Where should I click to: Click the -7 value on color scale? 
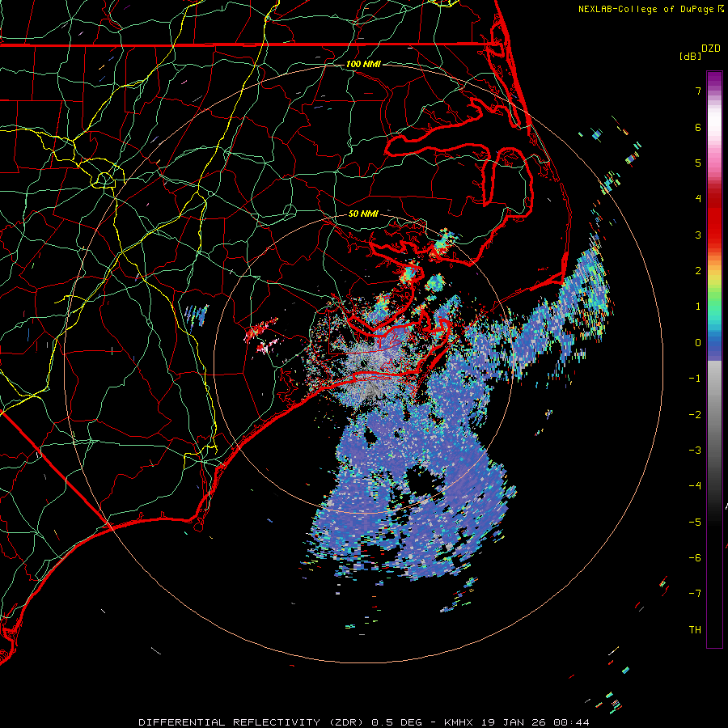click(695, 594)
